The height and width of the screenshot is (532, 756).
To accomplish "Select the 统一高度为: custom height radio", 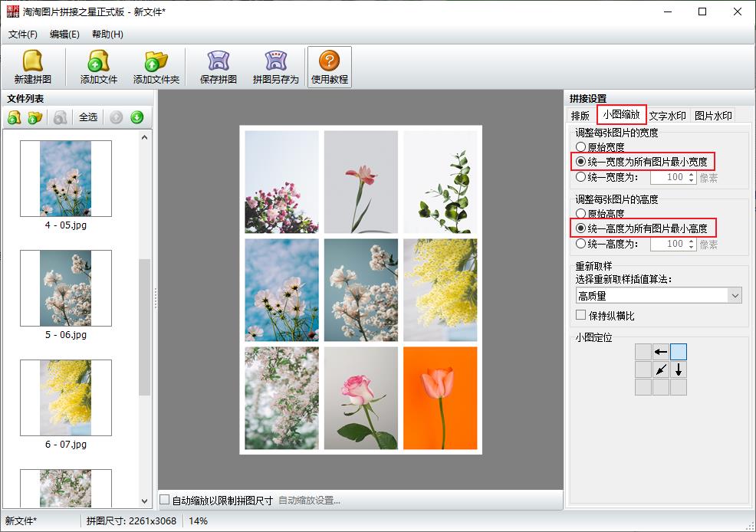I will tap(581, 243).
